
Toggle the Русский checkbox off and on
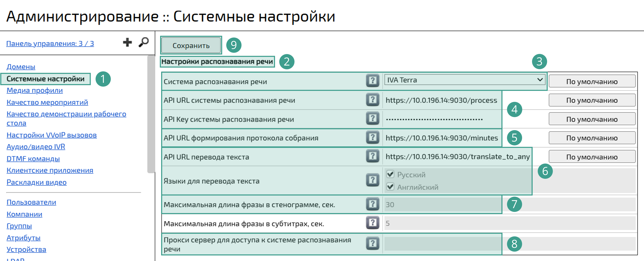coord(390,174)
